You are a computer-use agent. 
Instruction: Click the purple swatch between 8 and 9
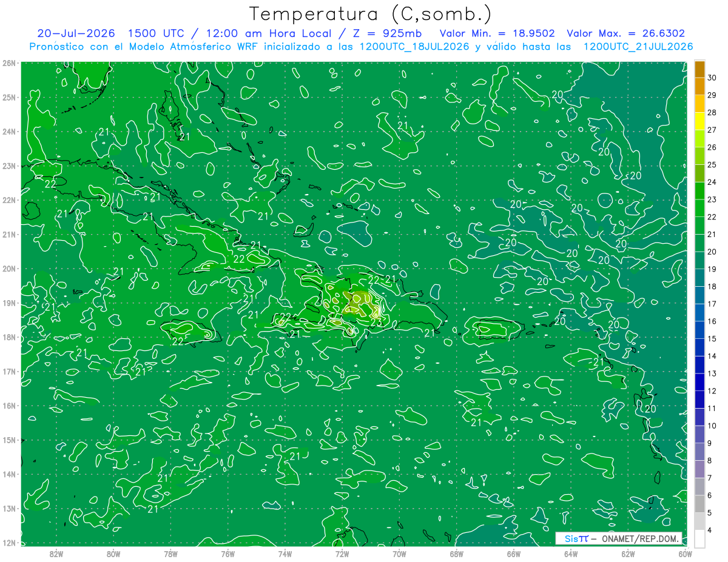699,451
